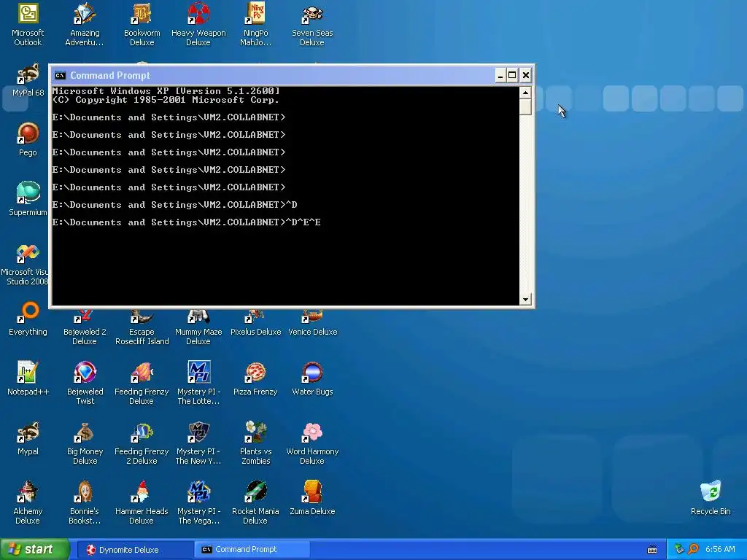
Task: Click the Command Prompt scrollbar thumb
Action: point(525,106)
